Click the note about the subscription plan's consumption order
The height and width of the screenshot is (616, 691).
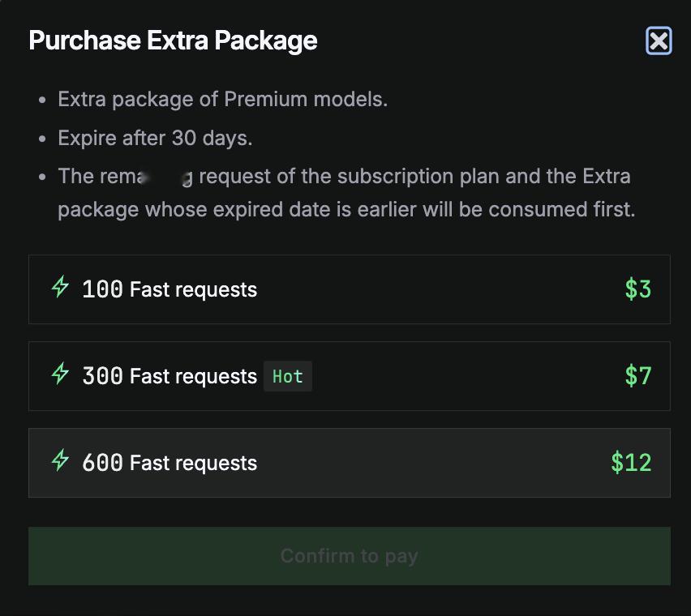[x=346, y=193]
